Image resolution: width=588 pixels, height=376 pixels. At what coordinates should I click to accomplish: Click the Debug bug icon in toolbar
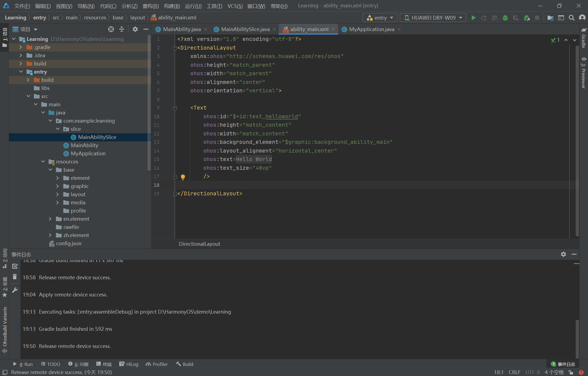click(505, 18)
